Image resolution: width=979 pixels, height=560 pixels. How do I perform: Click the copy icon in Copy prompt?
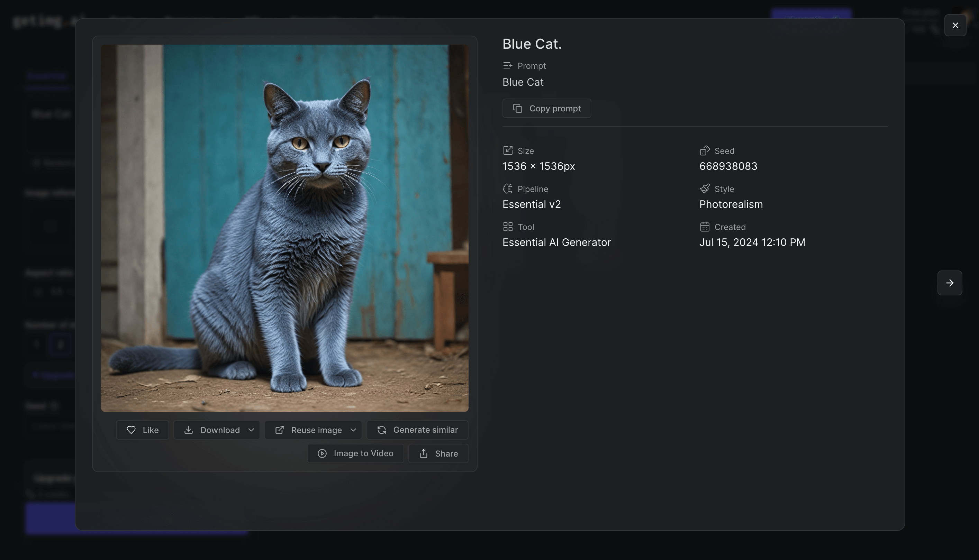tap(518, 109)
